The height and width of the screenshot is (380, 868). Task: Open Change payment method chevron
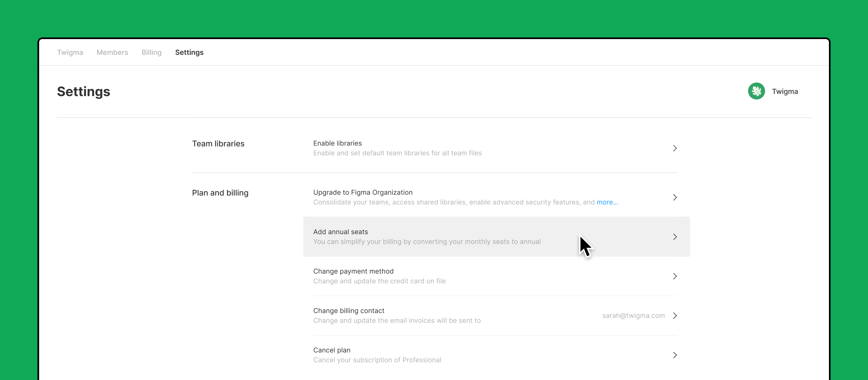point(675,276)
